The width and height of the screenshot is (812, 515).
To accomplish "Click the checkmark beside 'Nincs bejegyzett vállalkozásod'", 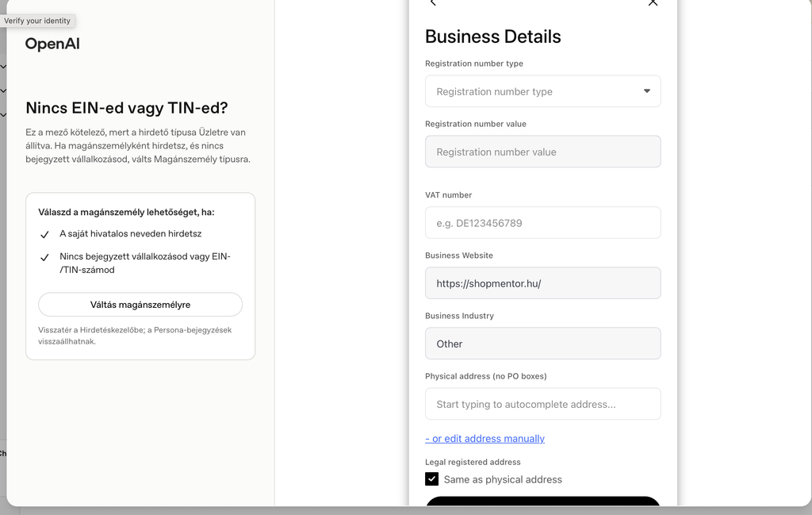I will coord(44,257).
